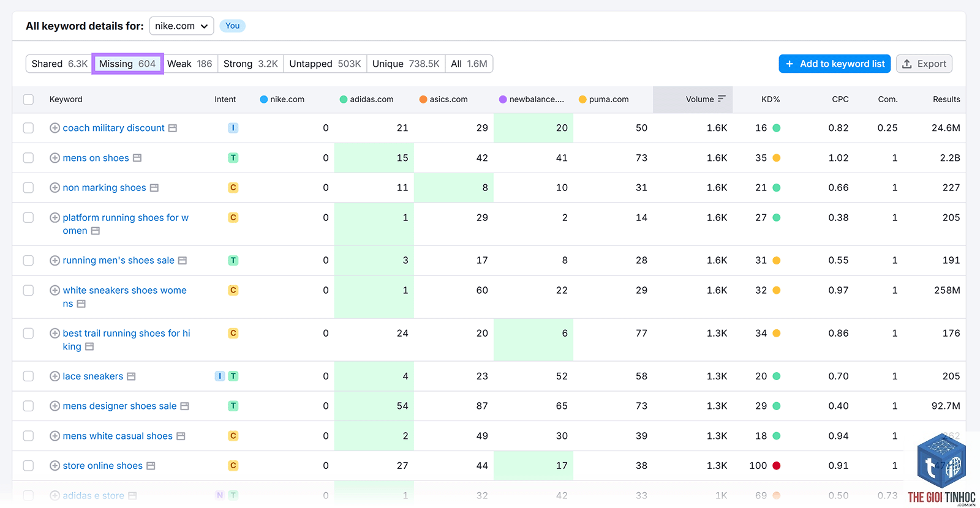Check the 'running men's shoes sale' checkbox
The height and width of the screenshot is (508, 980).
(x=28, y=261)
